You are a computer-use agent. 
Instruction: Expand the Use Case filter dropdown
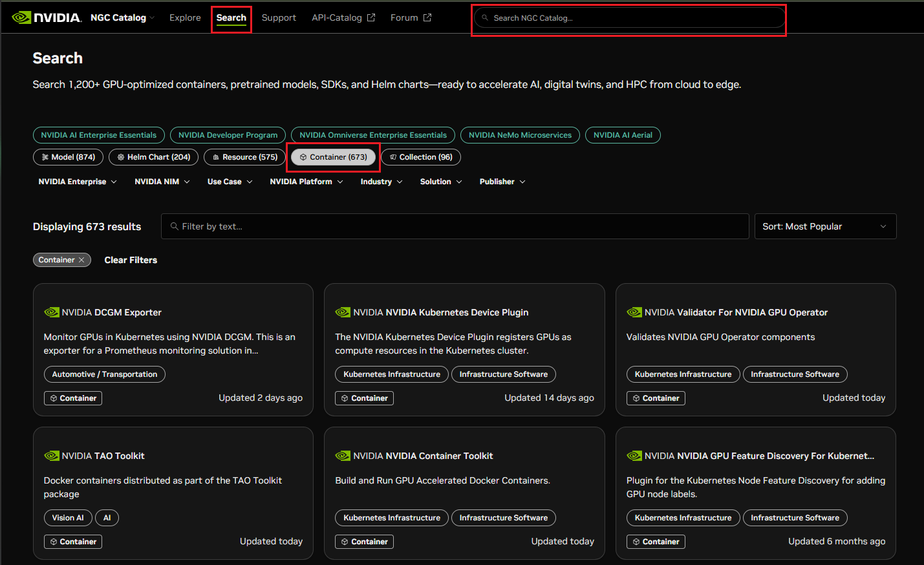click(x=229, y=182)
